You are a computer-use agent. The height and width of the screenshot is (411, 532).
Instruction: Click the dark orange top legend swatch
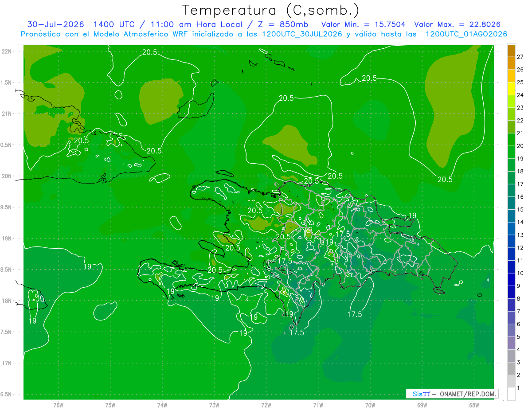click(x=511, y=50)
